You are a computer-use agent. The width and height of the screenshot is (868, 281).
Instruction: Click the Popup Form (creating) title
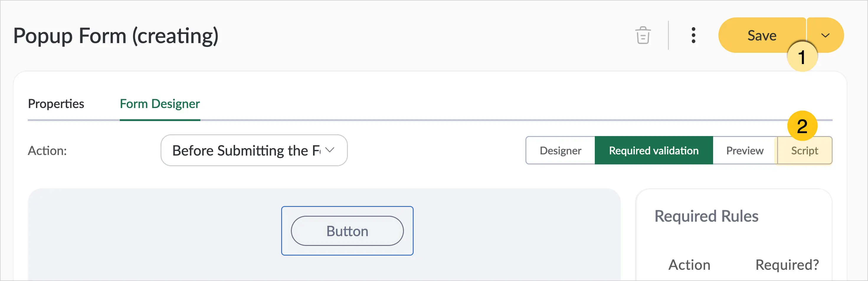[x=116, y=36]
